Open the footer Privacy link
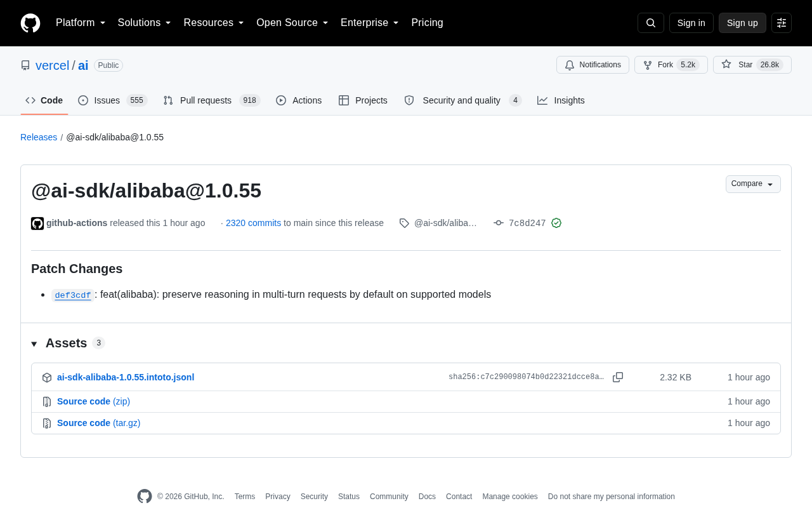Image resolution: width=812 pixels, height=508 pixels. pyautogui.click(x=278, y=497)
